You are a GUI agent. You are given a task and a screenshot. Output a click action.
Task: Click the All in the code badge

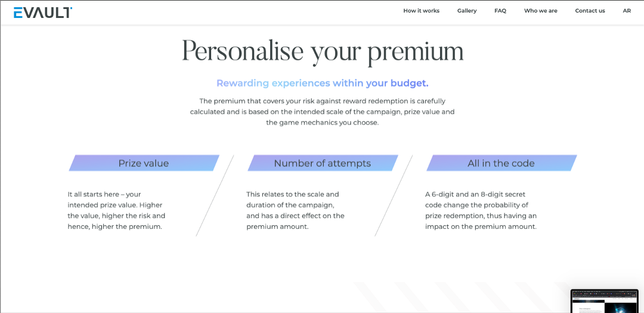click(x=501, y=163)
